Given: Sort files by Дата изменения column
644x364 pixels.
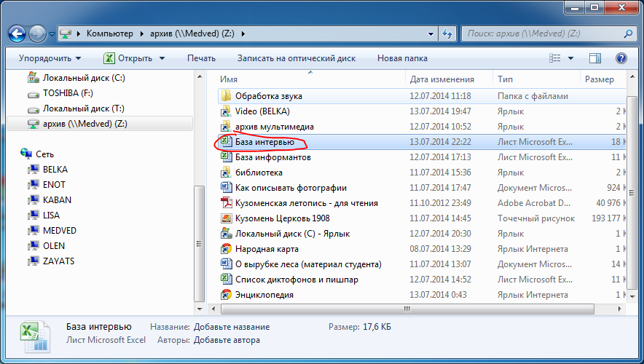Looking at the screenshot, I should (x=441, y=79).
